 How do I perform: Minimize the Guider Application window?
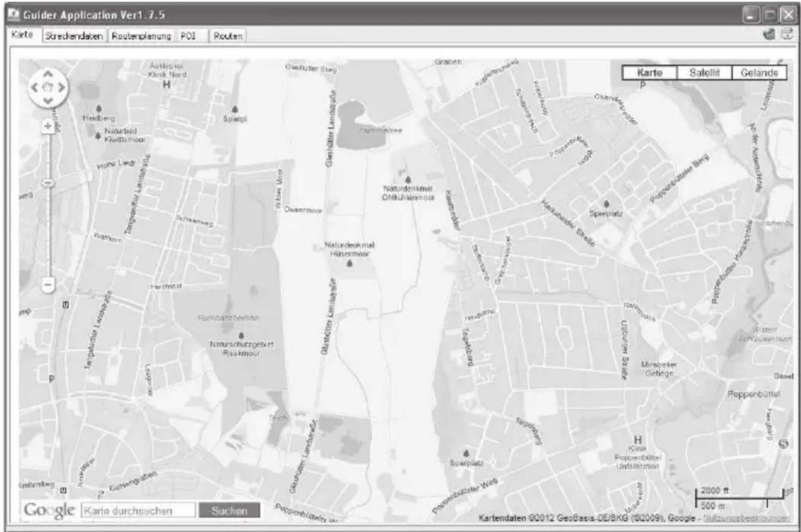[751, 15]
